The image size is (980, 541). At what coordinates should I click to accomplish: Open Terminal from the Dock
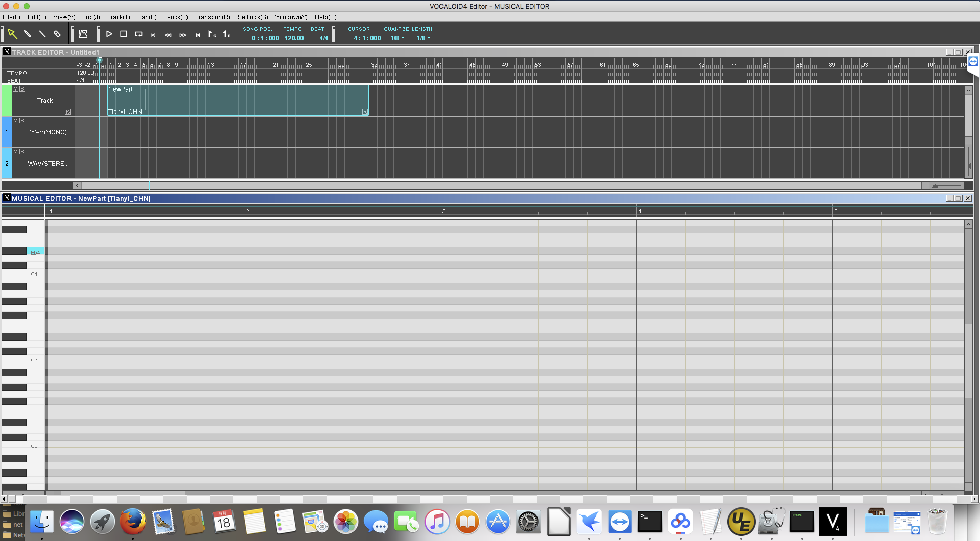coord(650,522)
